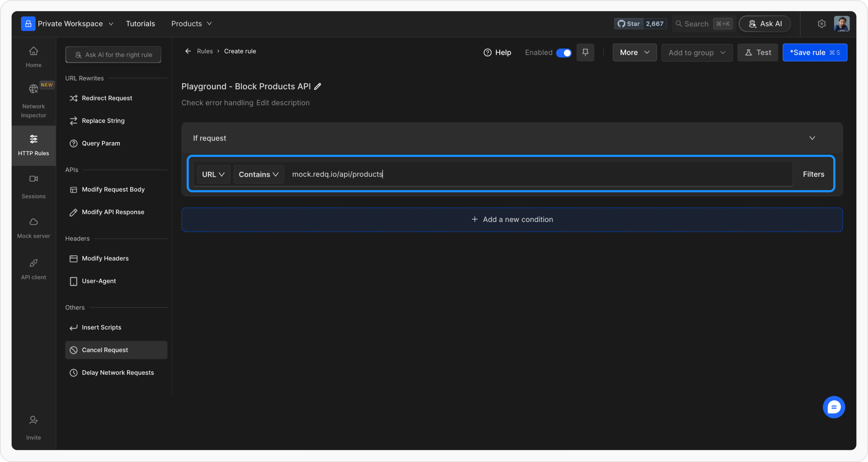868x462 pixels.
Task: Open Filters for the URL condition
Action: coord(813,174)
